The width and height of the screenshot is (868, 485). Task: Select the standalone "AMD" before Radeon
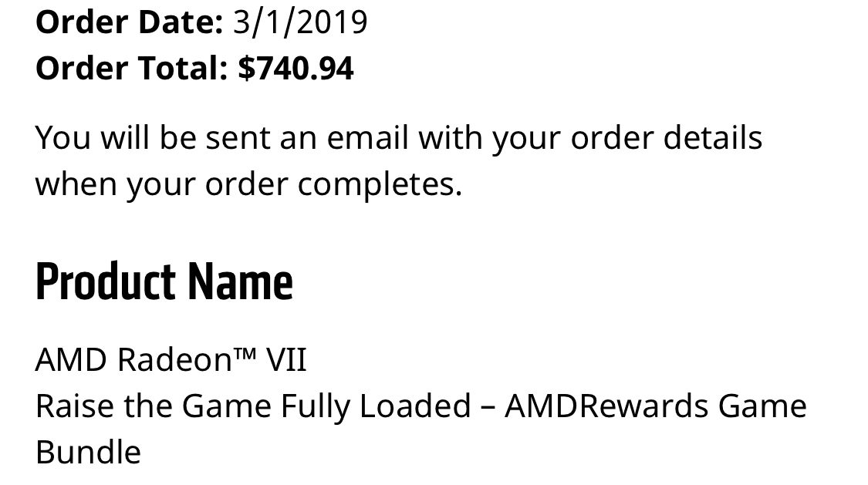(x=71, y=360)
